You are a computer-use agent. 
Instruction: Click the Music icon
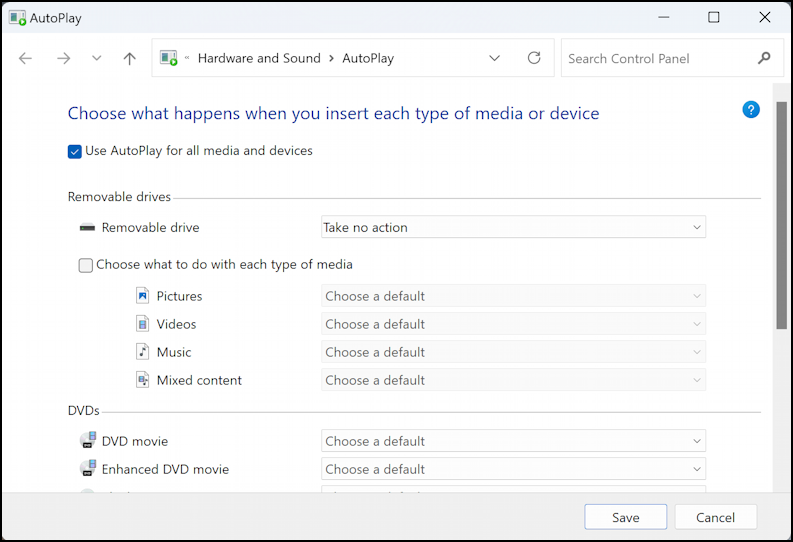pos(143,352)
